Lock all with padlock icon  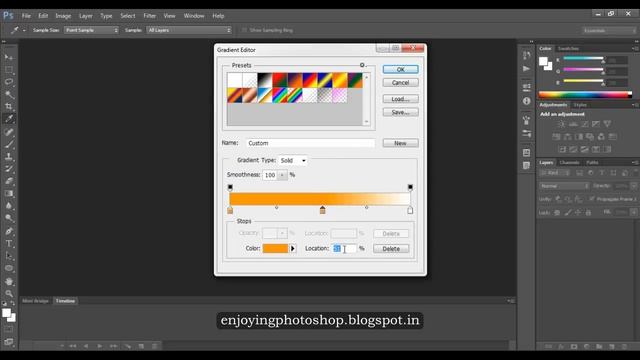pyautogui.click(x=588, y=213)
